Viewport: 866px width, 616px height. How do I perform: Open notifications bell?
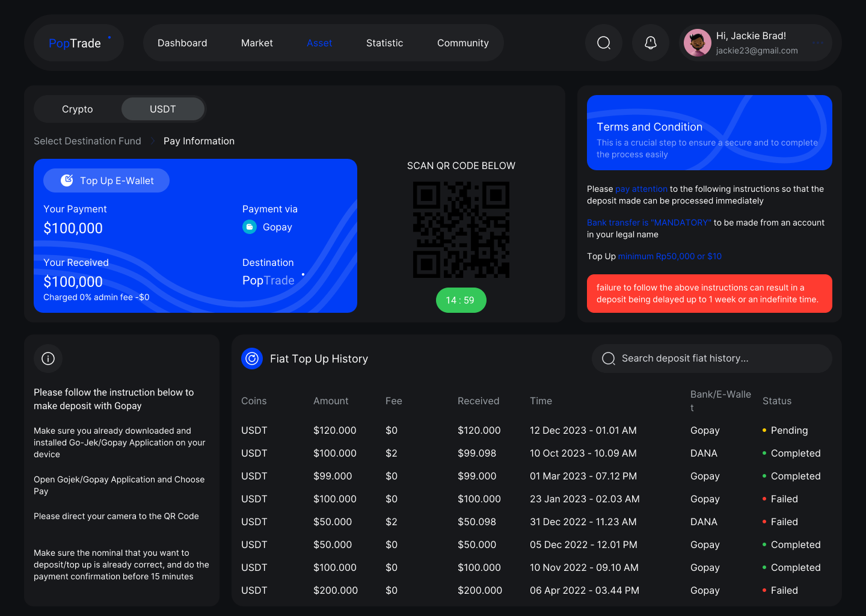click(651, 43)
